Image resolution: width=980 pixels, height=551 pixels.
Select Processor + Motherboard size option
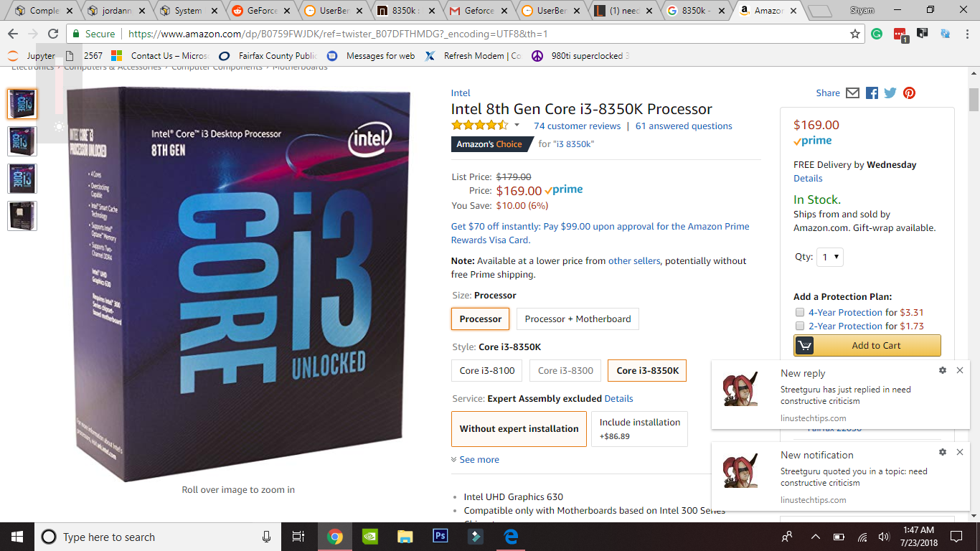[x=578, y=319]
